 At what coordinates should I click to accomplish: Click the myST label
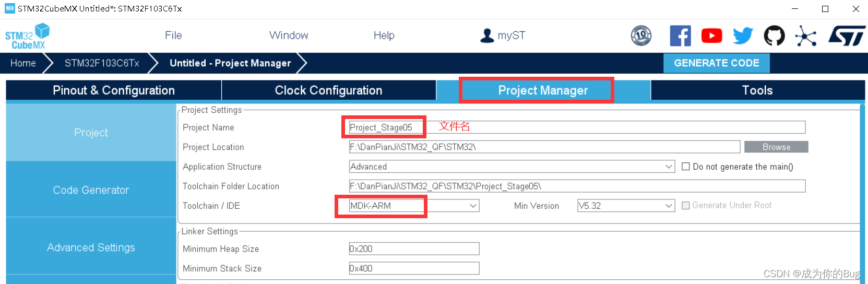point(512,35)
